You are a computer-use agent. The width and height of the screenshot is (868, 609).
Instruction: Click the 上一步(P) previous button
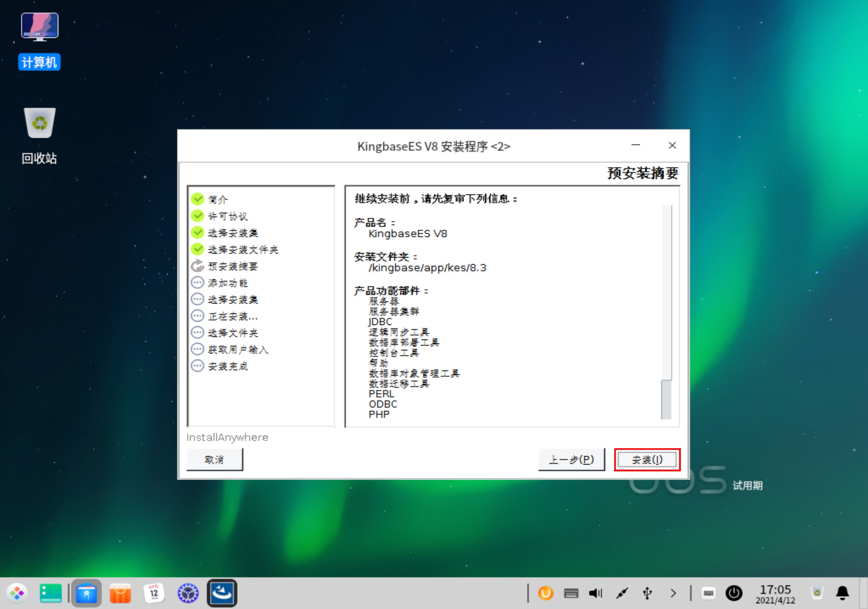click(x=571, y=459)
